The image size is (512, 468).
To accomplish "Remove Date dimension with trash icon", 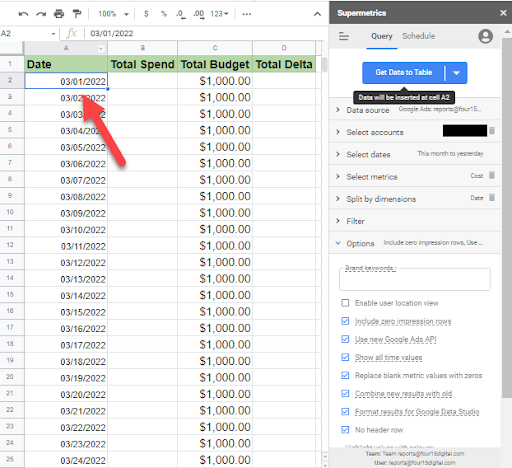I will pos(492,198).
